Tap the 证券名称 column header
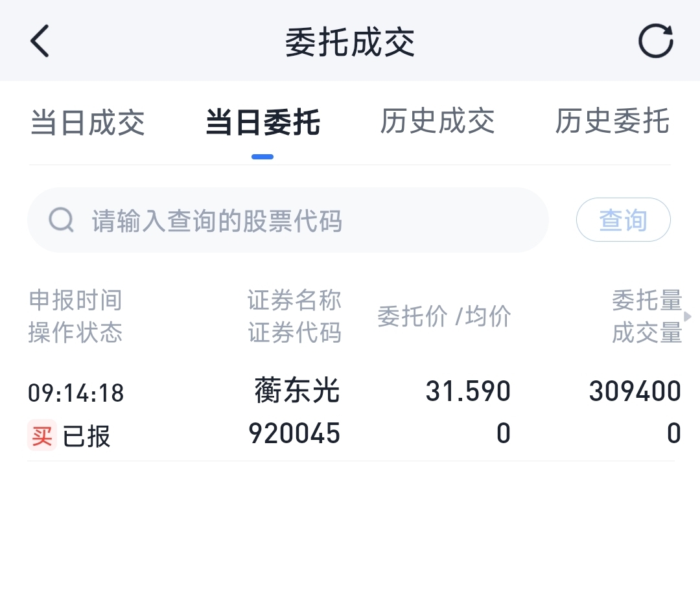 click(x=294, y=301)
